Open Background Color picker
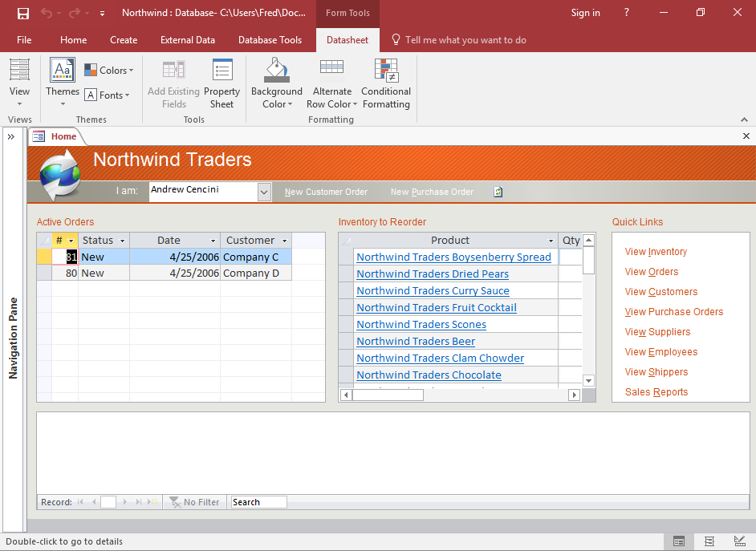Viewport: 756px width, 551px height. (x=277, y=83)
